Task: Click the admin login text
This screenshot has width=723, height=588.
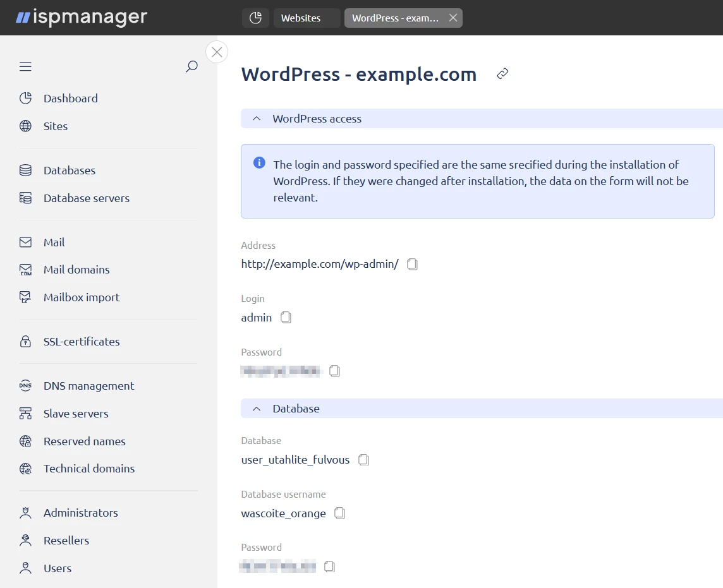Action: pyautogui.click(x=257, y=318)
